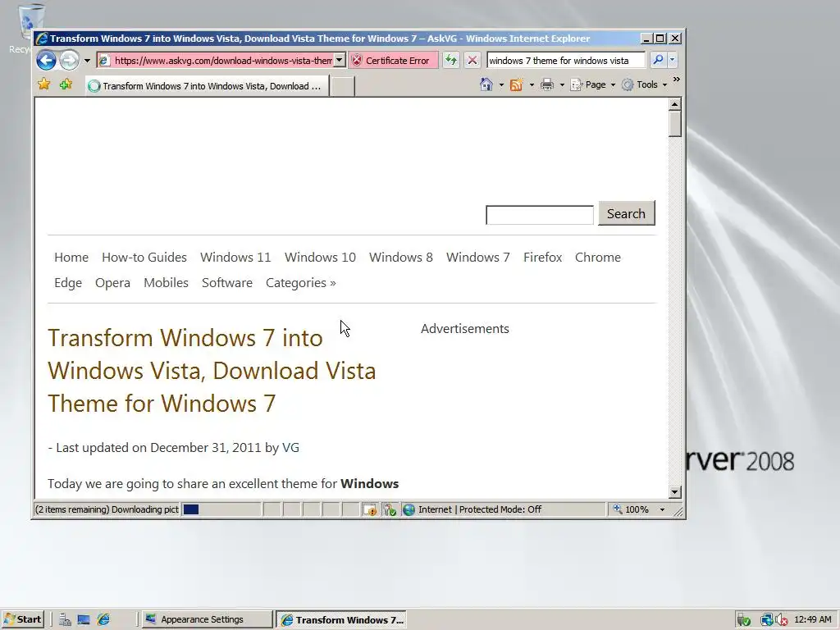Viewport: 840px width, 630px height.
Task: Click the Print icon
Action: click(547, 84)
